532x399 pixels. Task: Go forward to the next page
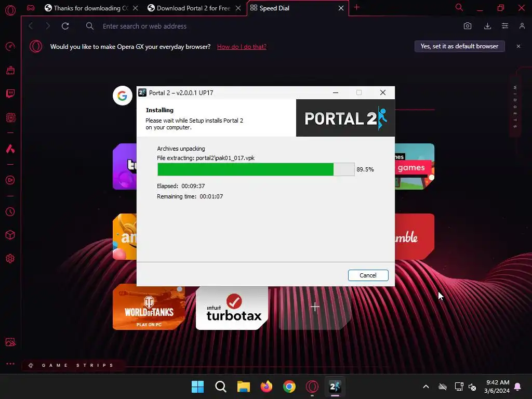pos(48,26)
